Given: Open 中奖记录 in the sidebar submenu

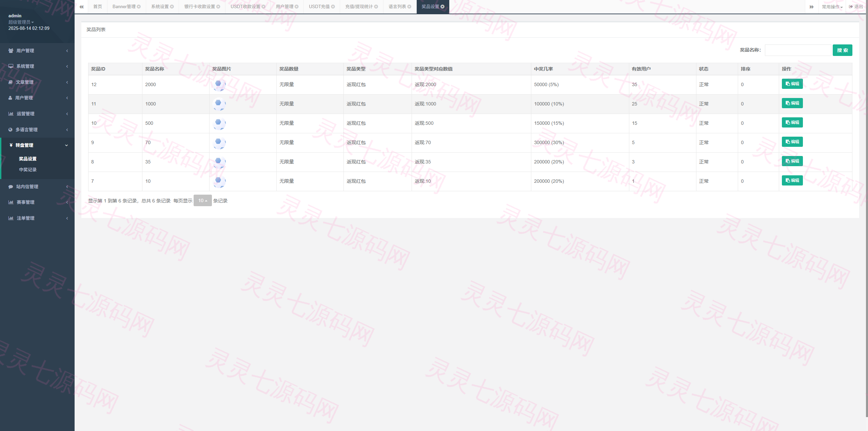Looking at the screenshot, I should pos(28,170).
